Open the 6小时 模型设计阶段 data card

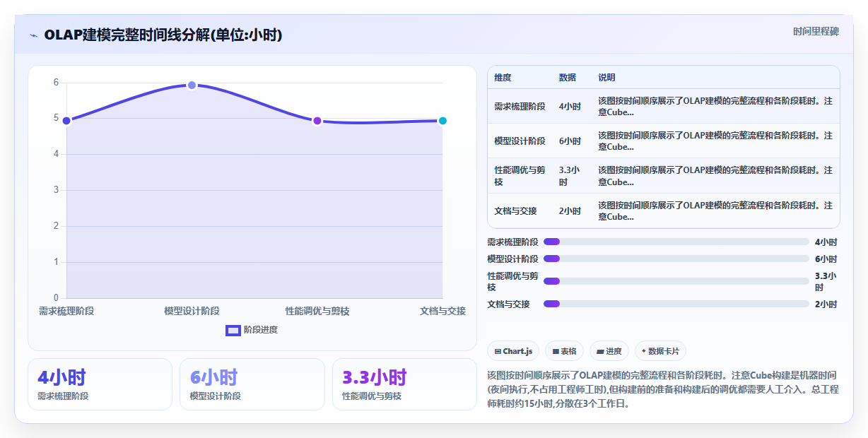click(252, 384)
